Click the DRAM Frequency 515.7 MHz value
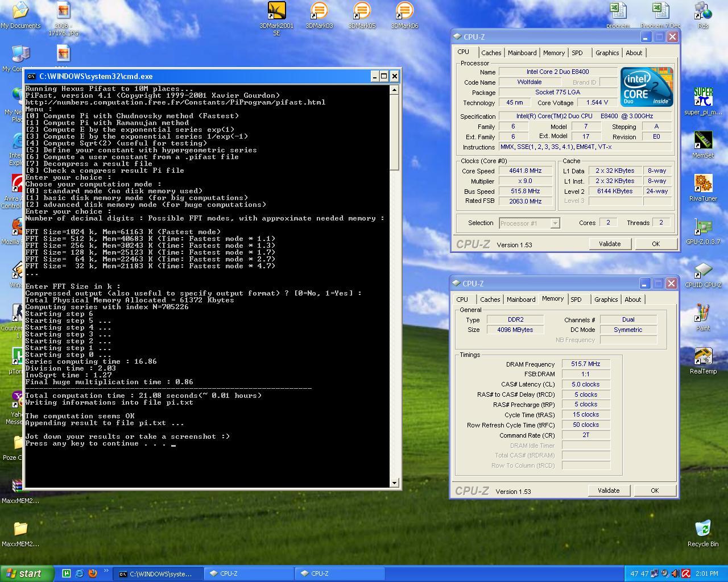Screen dimensions: 728x582 (585, 364)
